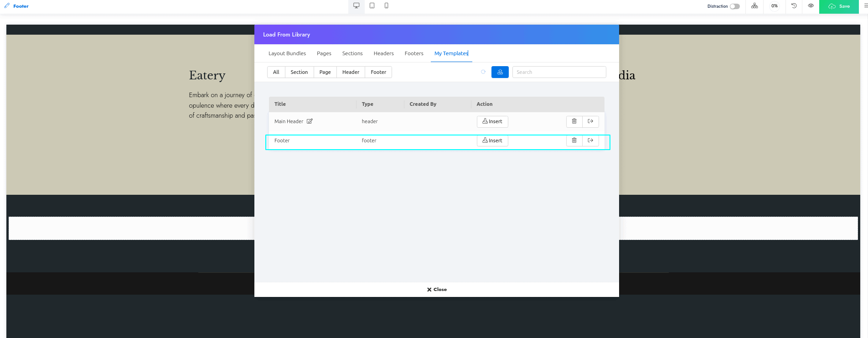Click the Eatery heading on the page
This screenshot has width=868, height=338.
click(x=207, y=75)
